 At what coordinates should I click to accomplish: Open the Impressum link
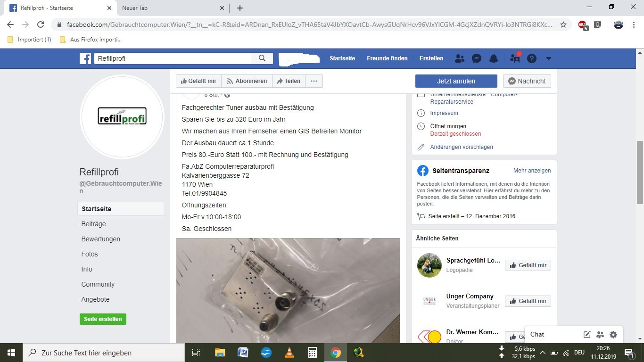pyautogui.click(x=444, y=113)
